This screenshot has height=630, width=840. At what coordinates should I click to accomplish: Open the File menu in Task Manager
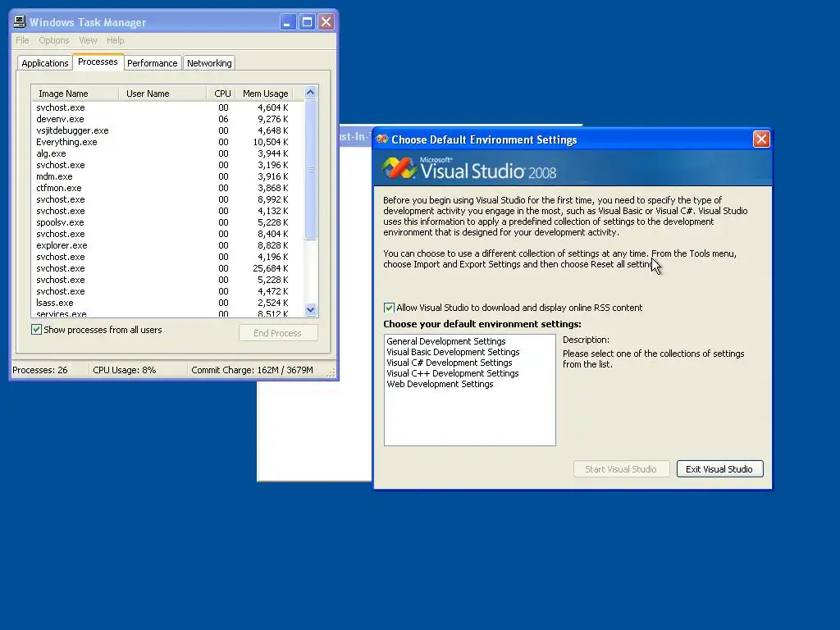coord(22,40)
